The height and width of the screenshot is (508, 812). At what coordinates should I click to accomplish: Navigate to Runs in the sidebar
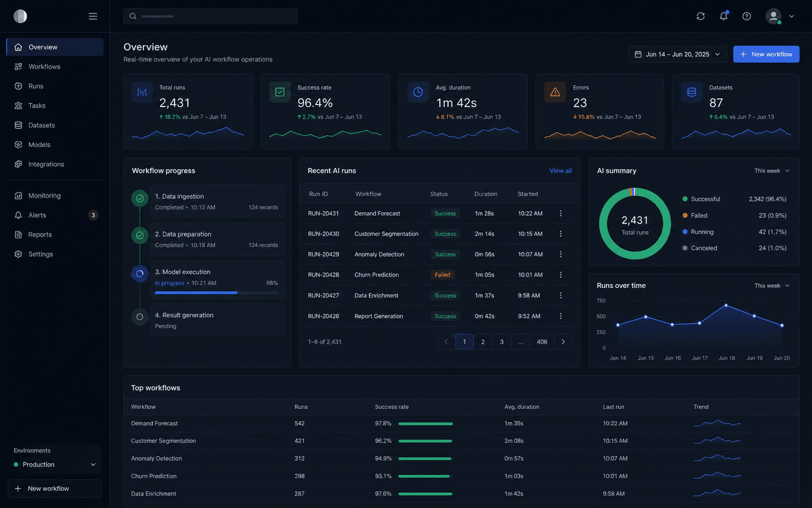[x=55, y=86]
